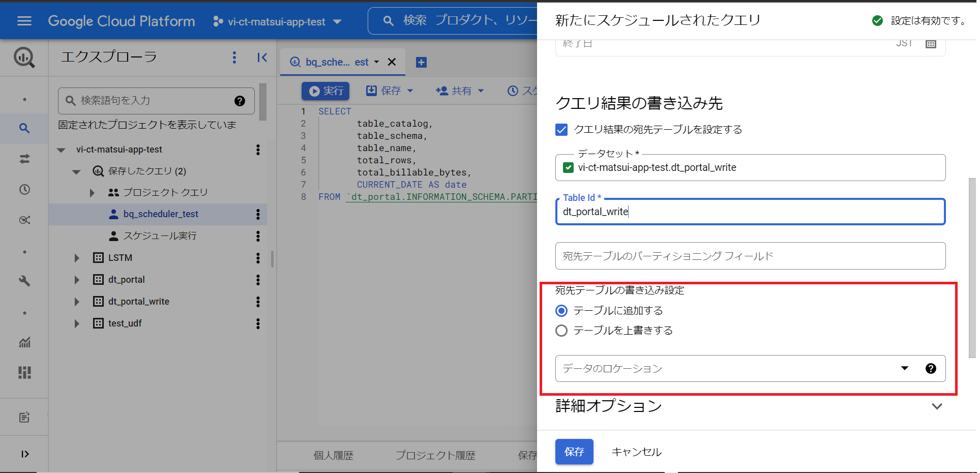Screen dimensions: 980x473
Task: Open Analytics Hub icon in sidebar
Action: click(x=24, y=220)
